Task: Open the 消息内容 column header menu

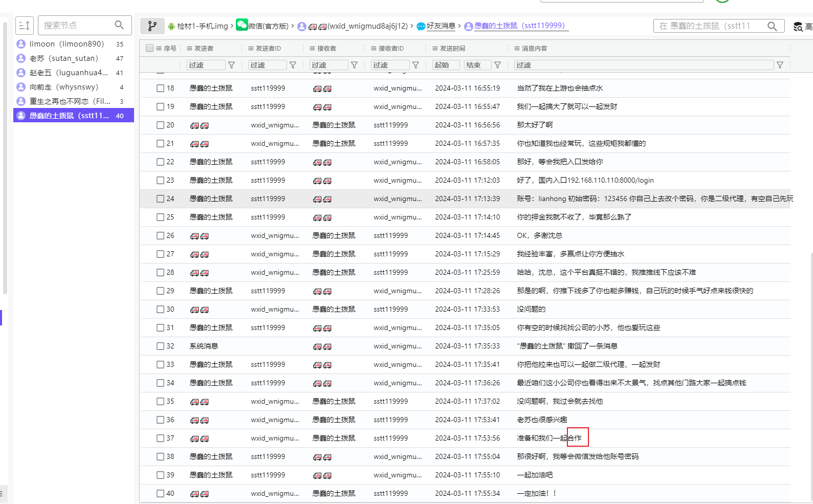Action: click(517, 49)
